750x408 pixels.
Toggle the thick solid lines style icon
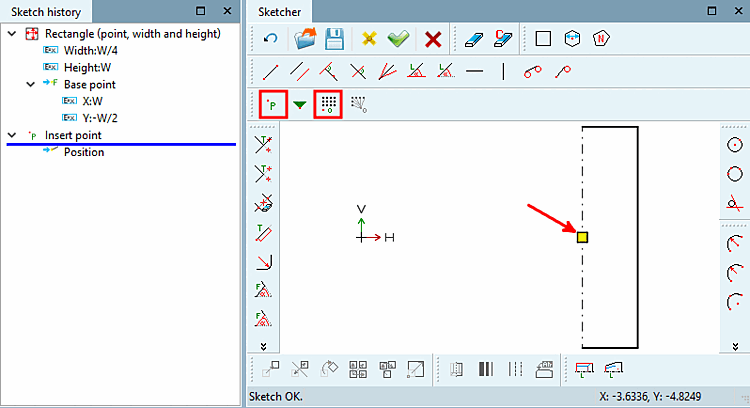tap(485, 369)
